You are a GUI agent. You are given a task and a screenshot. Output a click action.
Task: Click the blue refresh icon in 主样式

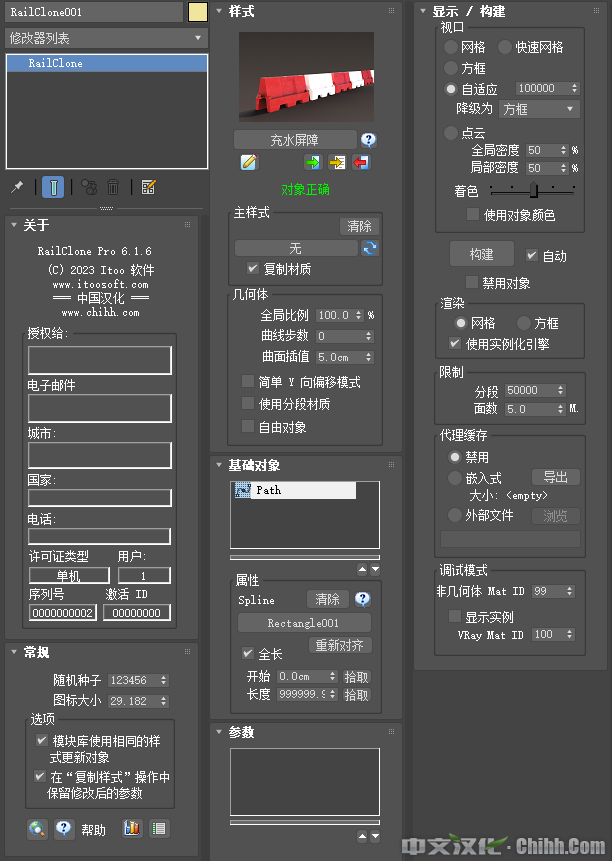pyautogui.click(x=370, y=248)
